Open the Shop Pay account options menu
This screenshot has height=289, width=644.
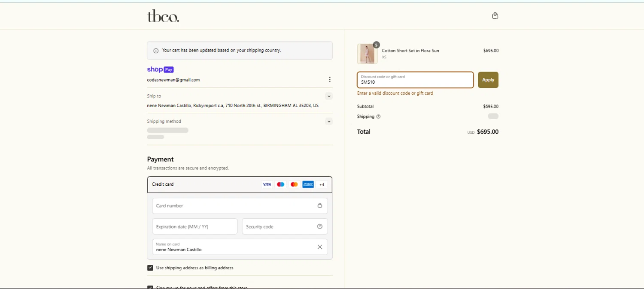click(x=329, y=79)
